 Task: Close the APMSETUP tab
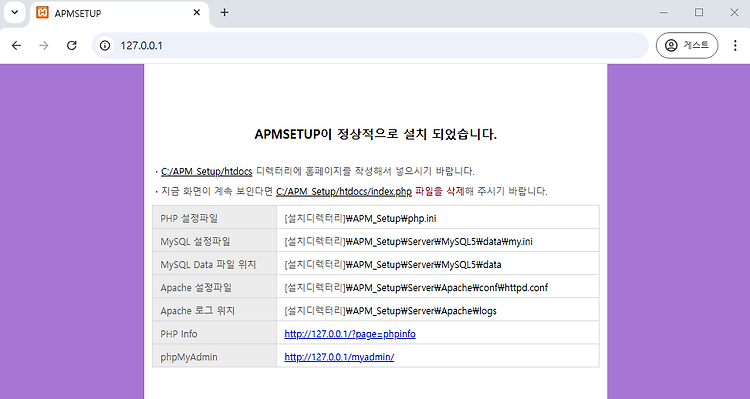(197, 13)
